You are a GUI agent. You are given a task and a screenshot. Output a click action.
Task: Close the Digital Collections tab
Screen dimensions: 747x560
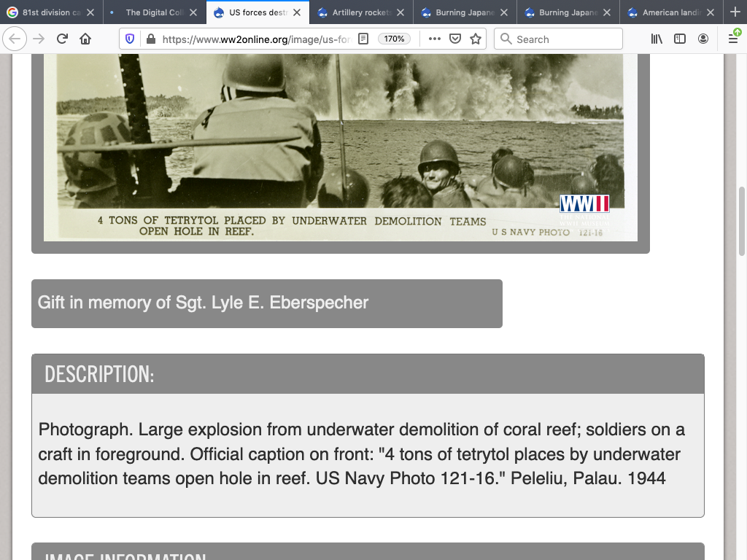(193, 12)
